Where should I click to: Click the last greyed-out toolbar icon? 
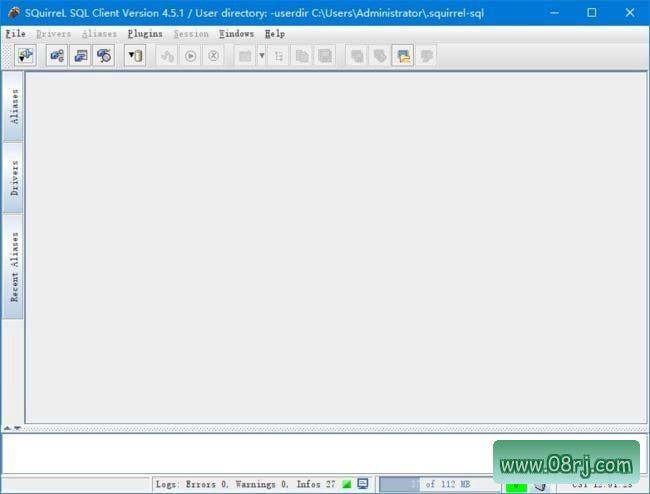[427, 56]
